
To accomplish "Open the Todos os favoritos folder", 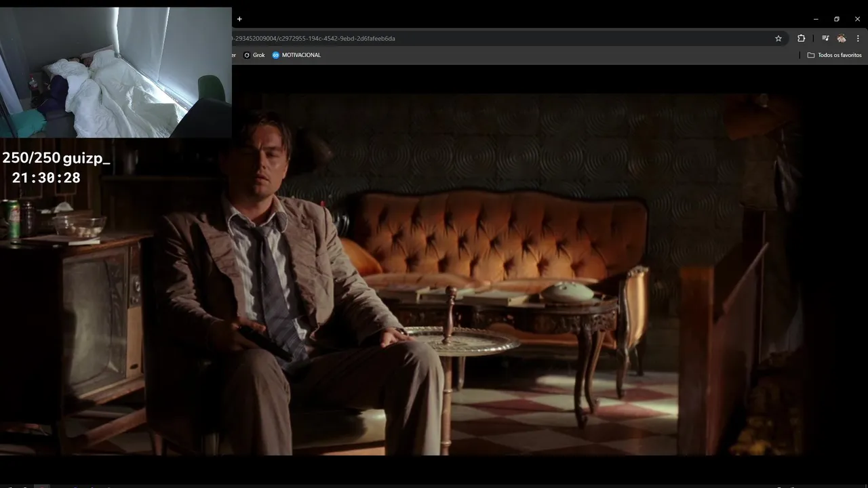I will [834, 55].
